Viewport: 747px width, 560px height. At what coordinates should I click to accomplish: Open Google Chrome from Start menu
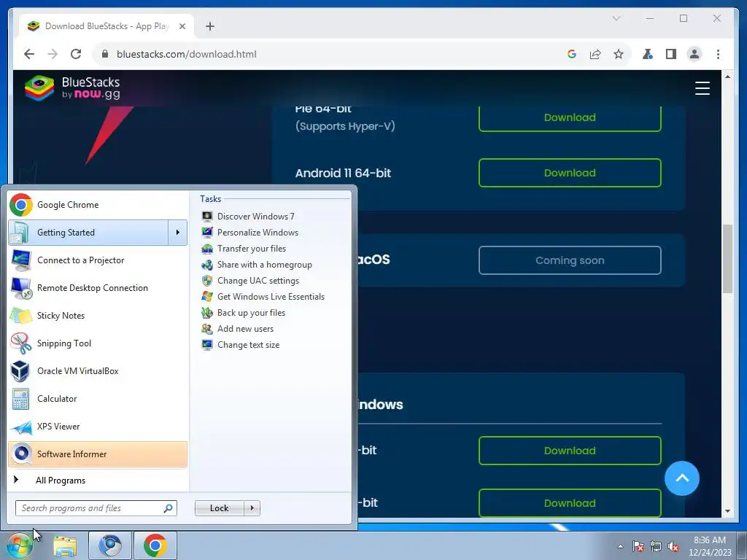98,205
